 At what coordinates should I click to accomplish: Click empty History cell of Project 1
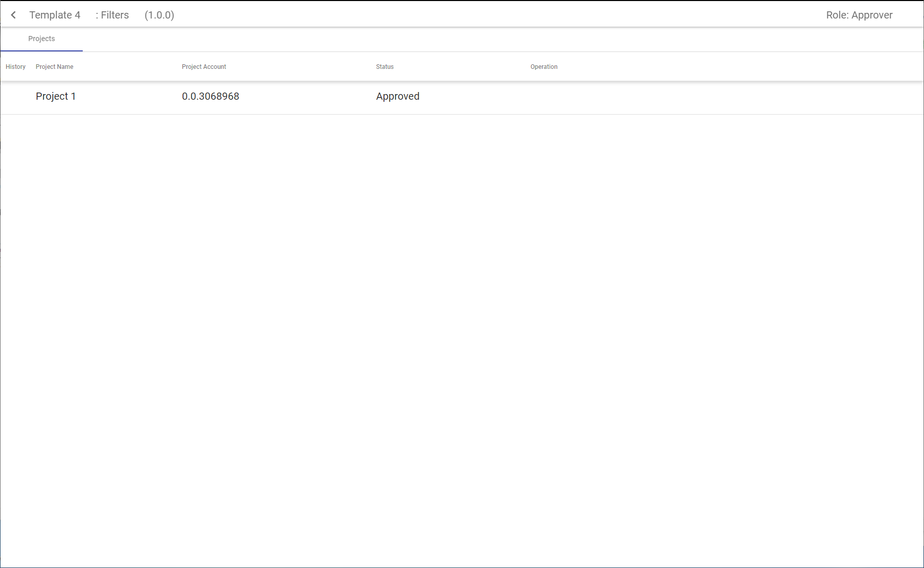[x=15, y=97]
